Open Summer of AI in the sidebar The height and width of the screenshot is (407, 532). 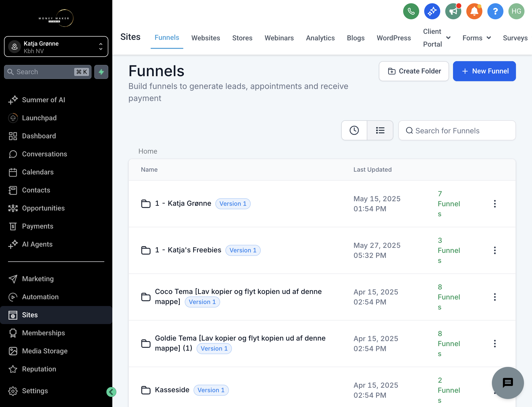[x=56, y=100]
